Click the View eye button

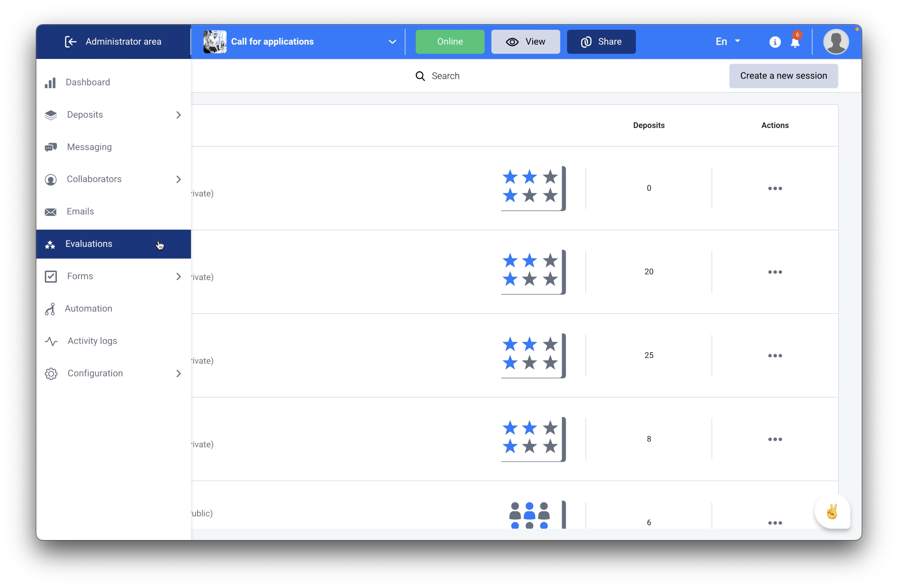[x=525, y=41]
